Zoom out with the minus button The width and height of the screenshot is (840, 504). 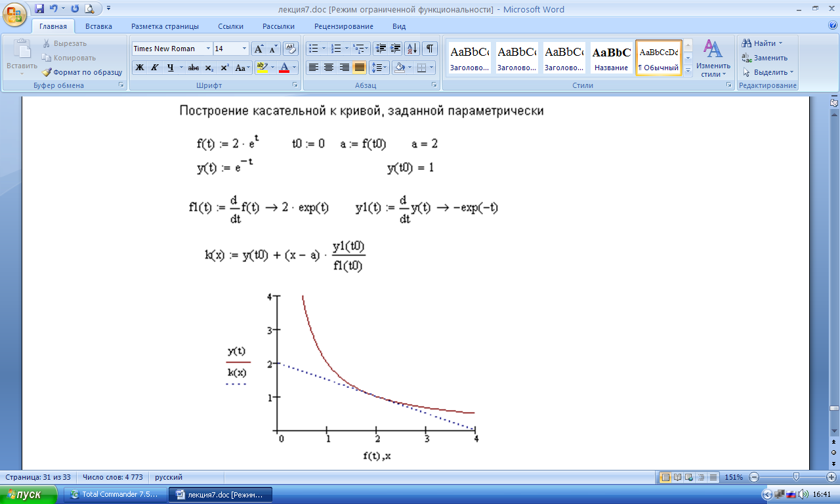click(x=754, y=477)
